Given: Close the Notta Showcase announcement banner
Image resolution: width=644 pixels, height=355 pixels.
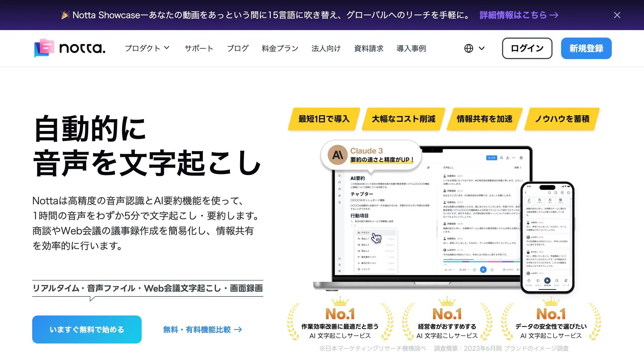Looking at the screenshot, I should [617, 15].
